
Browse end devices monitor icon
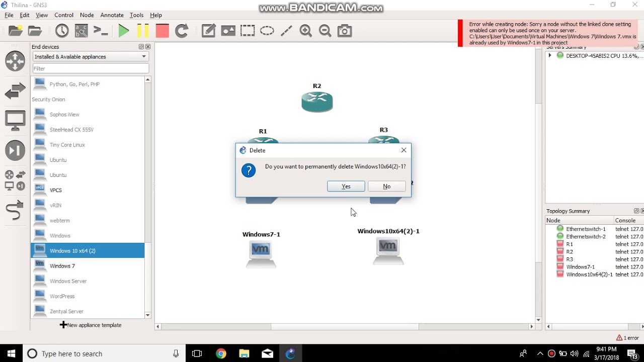click(x=15, y=121)
